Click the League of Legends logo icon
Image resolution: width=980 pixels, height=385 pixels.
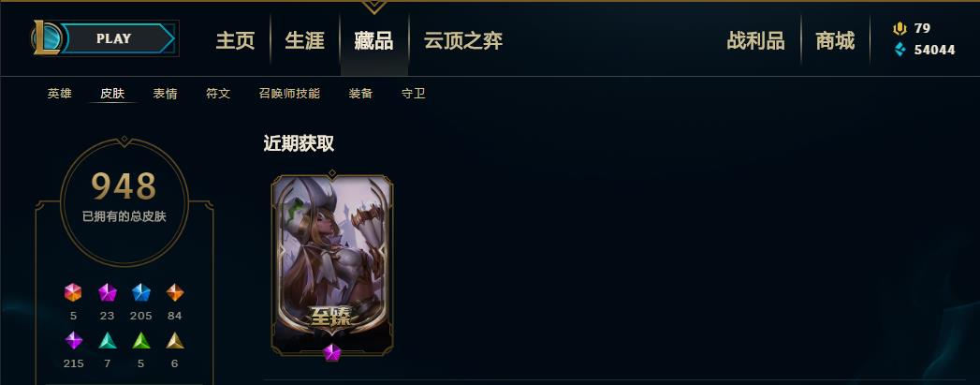coord(46,38)
